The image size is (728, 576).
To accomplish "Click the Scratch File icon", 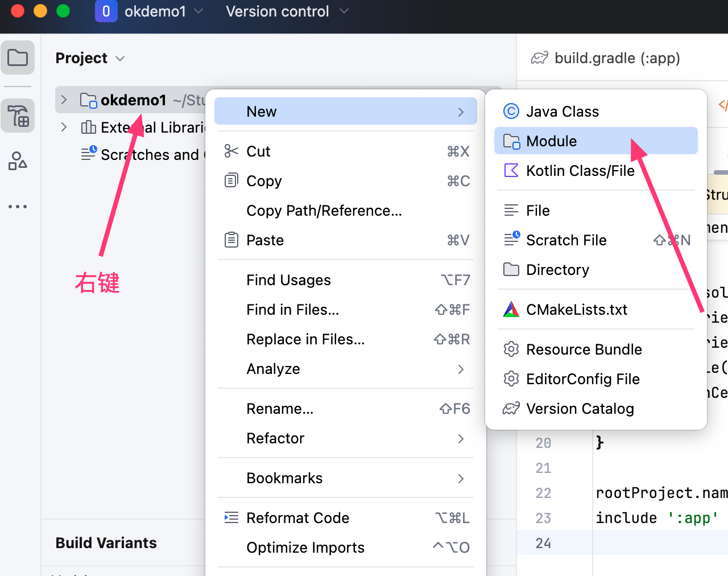I will 512,238.
